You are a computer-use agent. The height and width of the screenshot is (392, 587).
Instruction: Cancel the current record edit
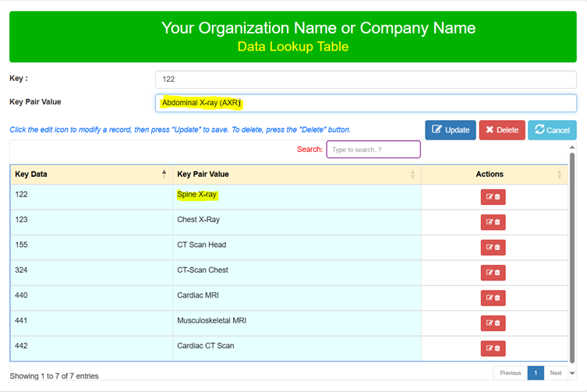[x=552, y=129]
